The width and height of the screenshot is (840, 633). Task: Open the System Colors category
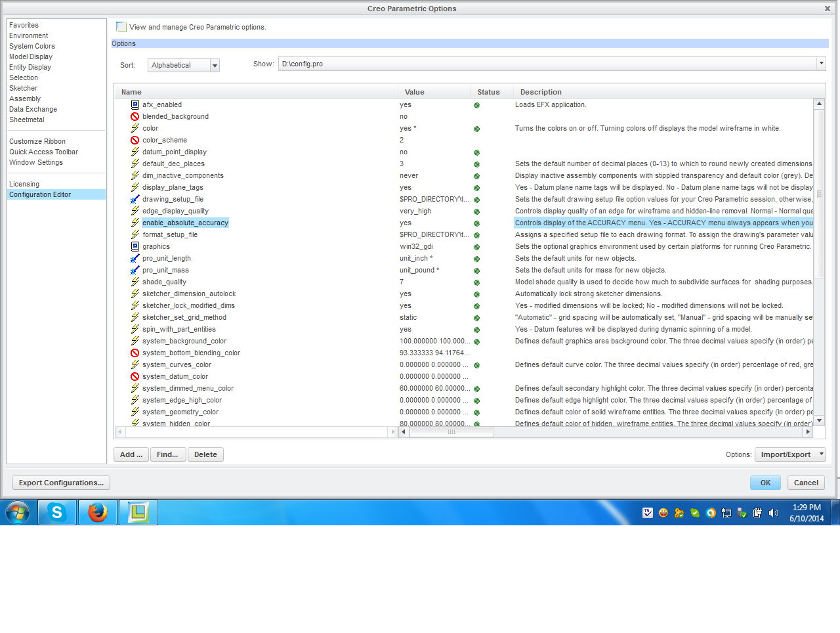click(32, 46)
